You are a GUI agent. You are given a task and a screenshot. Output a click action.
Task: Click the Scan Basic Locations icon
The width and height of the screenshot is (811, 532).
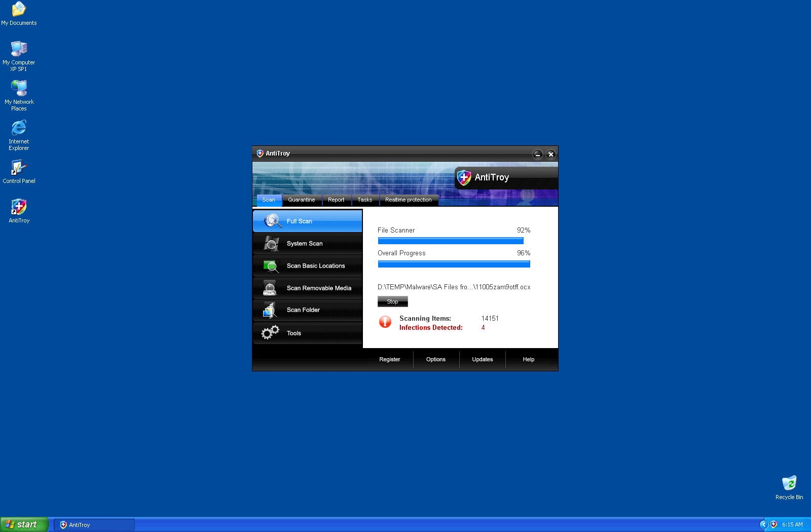(271, 266)
